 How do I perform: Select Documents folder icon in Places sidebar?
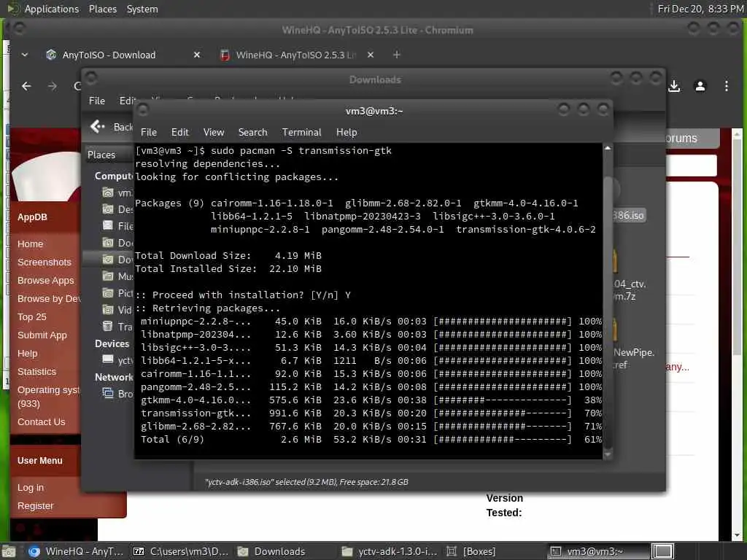pos(108,242)
